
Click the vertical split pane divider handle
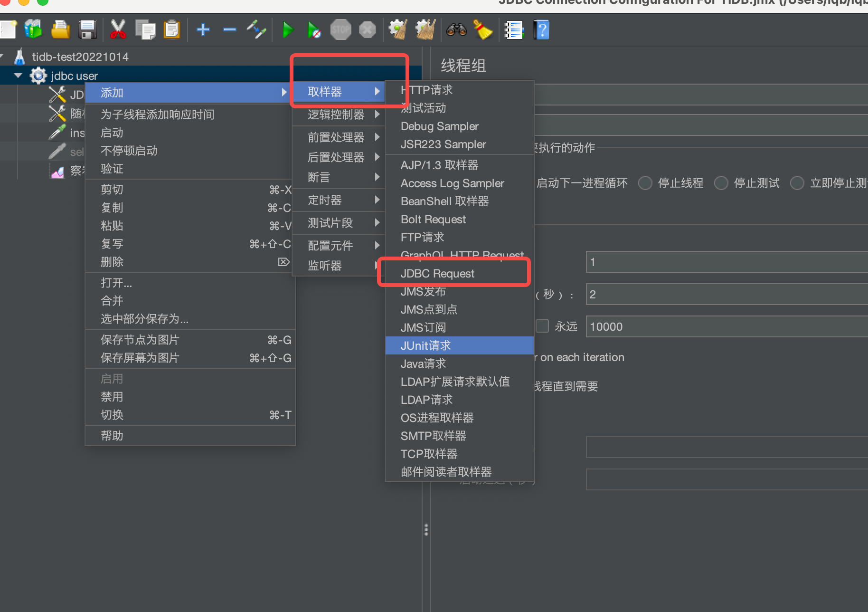[x=426, y=529]
